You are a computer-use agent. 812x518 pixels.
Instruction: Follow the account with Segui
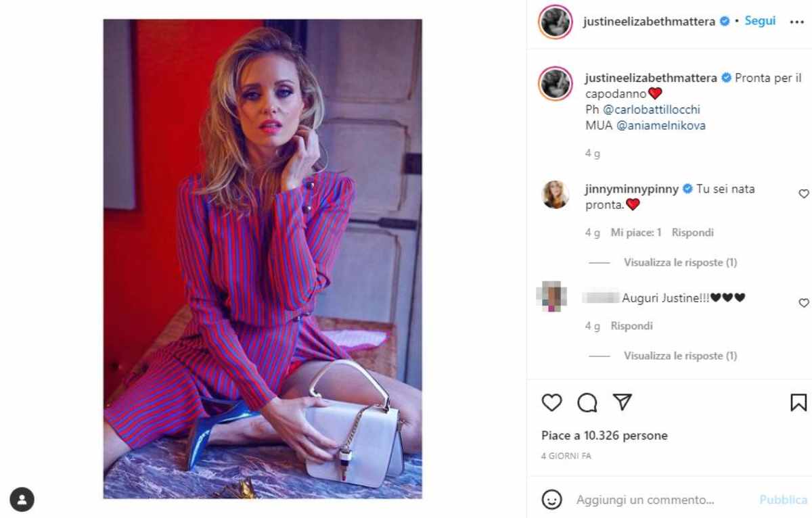pyautogui.click(x=760, y=21)
